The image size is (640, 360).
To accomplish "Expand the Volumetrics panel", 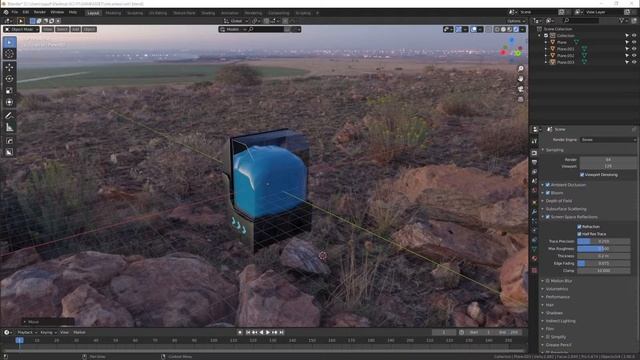I will point(557,289).
